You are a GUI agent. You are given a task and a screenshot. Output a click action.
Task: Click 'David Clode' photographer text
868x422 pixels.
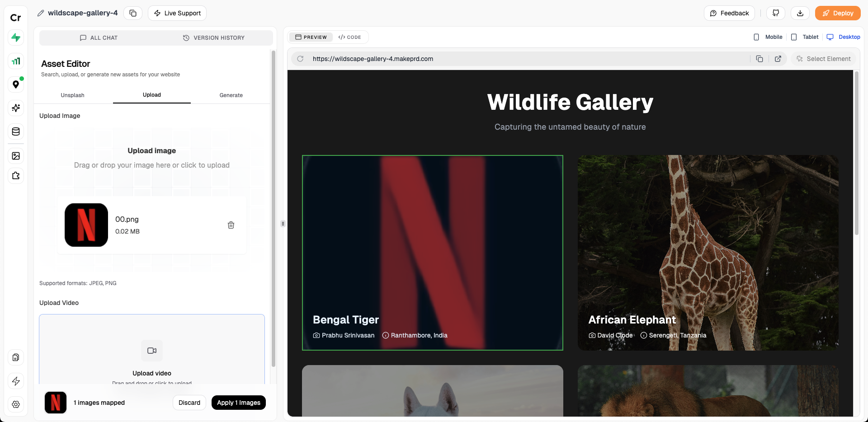615,335
